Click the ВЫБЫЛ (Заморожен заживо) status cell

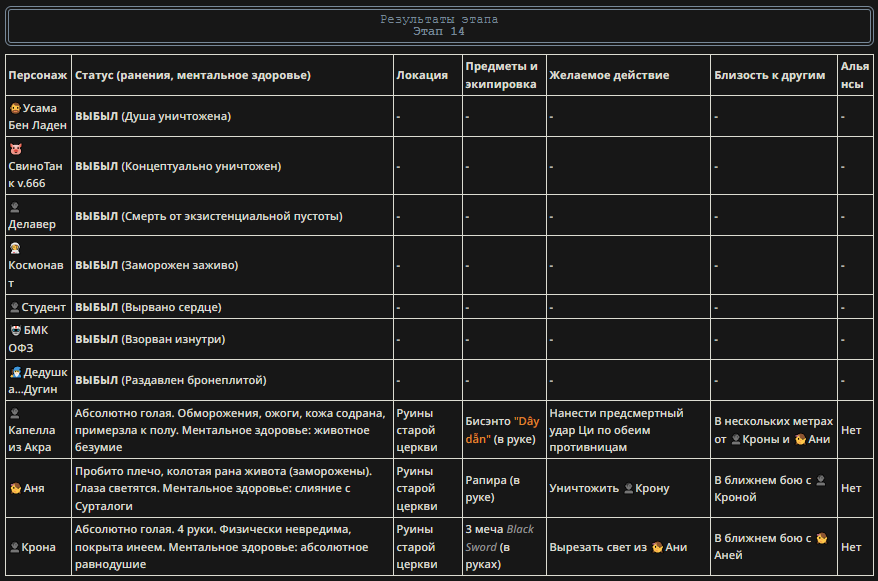pyautogui.click(x=232, y=265)
